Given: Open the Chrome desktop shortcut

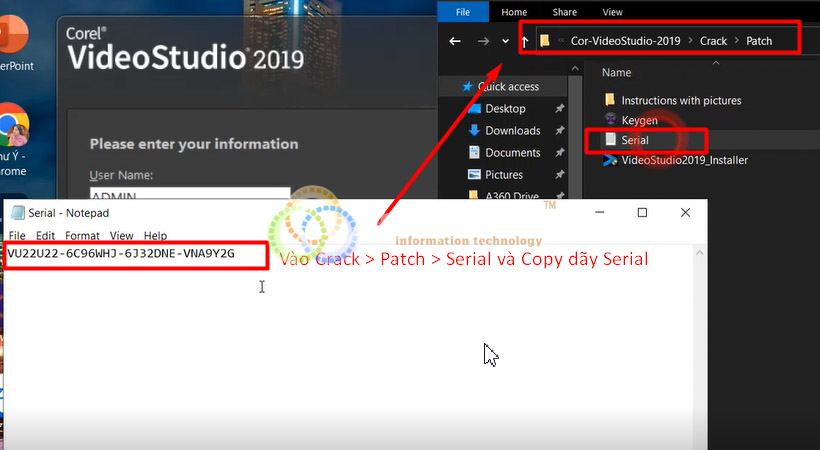Looking at the screenshot, I should (13, 128).
